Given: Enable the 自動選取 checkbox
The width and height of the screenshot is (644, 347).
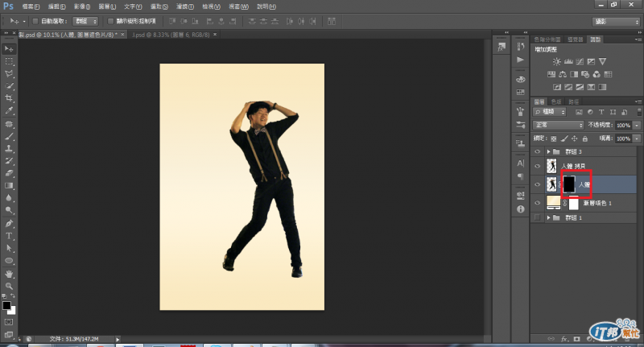Looking at the screenshot, I should (x=35, y=21).
